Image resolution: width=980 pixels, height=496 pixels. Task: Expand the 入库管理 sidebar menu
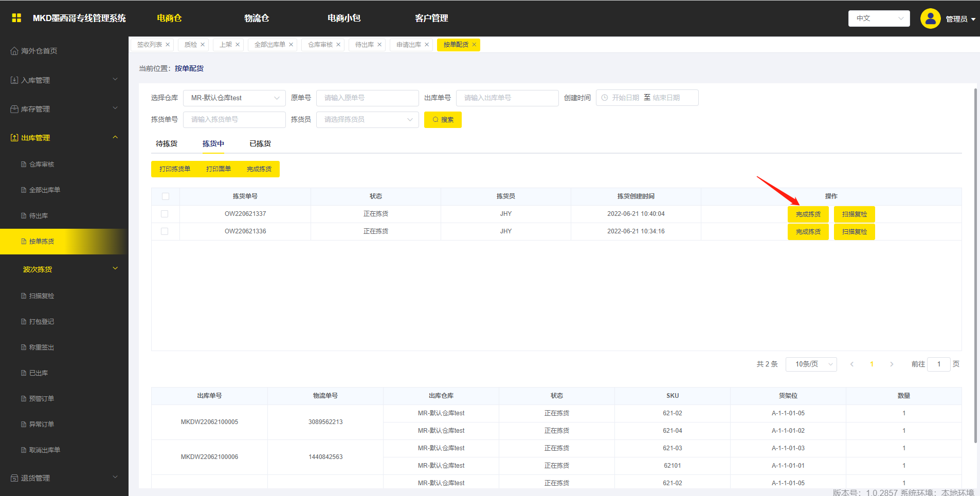[64, 80]
